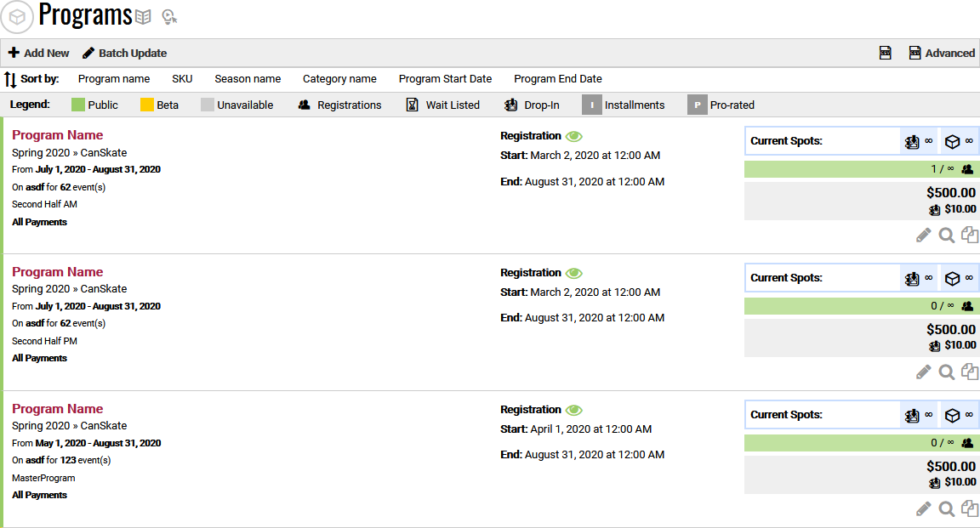View Second Half PM program with magnifier icon
Image resolution: width=980 pixels, height=528 pixels.
pos(946,372)
